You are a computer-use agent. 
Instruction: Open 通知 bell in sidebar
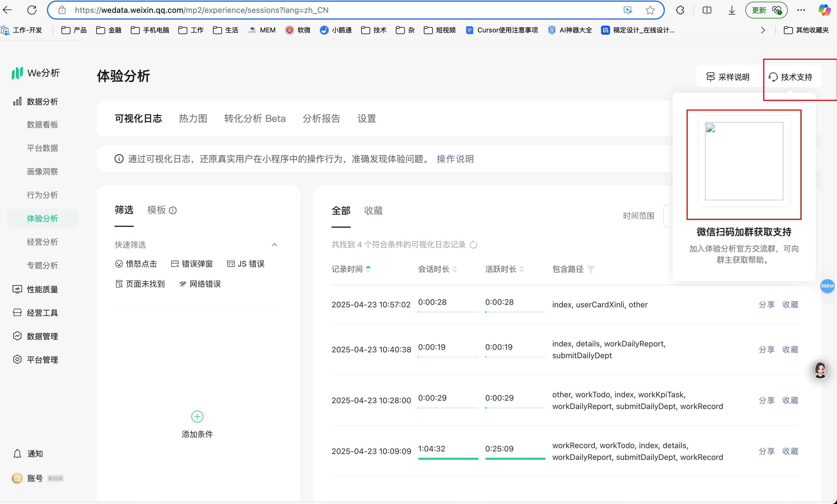17,453
